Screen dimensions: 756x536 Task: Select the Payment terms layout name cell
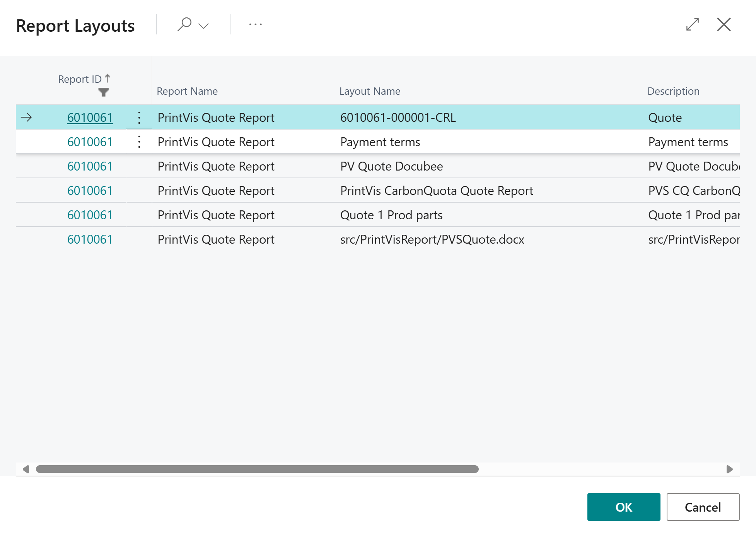(380, 142)
